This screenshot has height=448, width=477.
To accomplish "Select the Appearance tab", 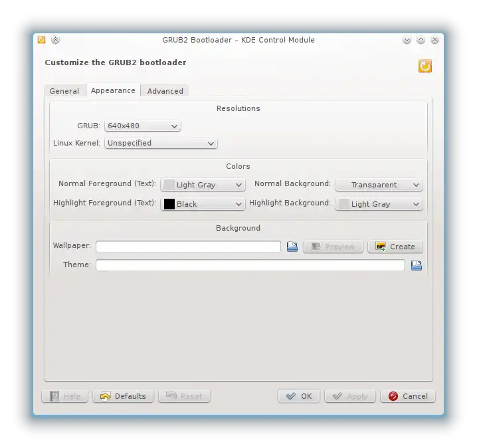I will coord(113,90).
